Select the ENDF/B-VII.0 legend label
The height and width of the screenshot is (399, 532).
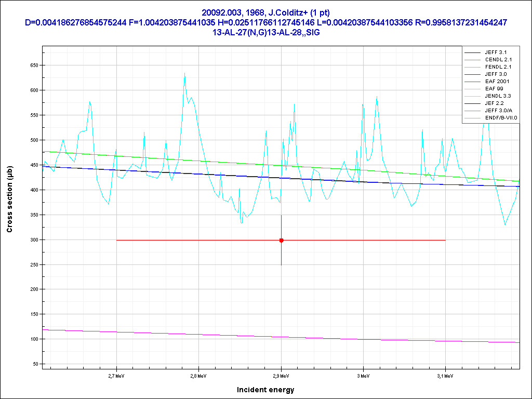pos(502,118)
